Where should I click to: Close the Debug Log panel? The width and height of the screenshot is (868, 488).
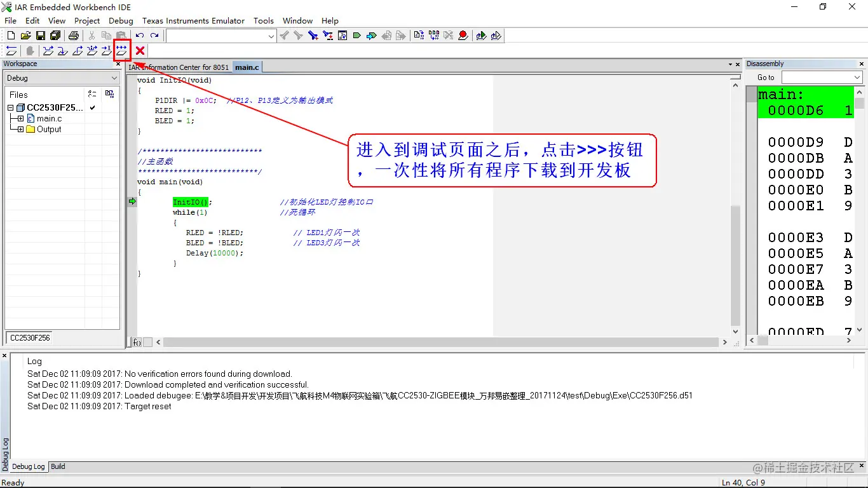tap(4, 356)
